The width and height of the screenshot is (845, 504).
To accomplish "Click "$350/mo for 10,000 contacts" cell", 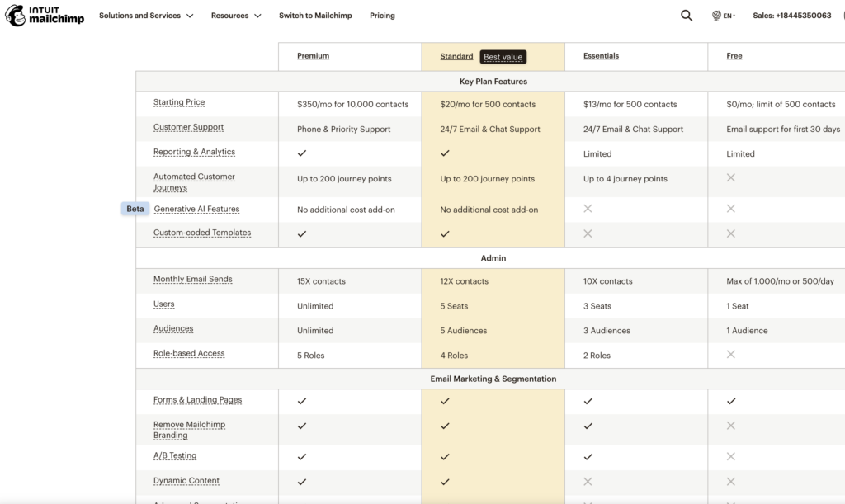I will tap(352, 105).
